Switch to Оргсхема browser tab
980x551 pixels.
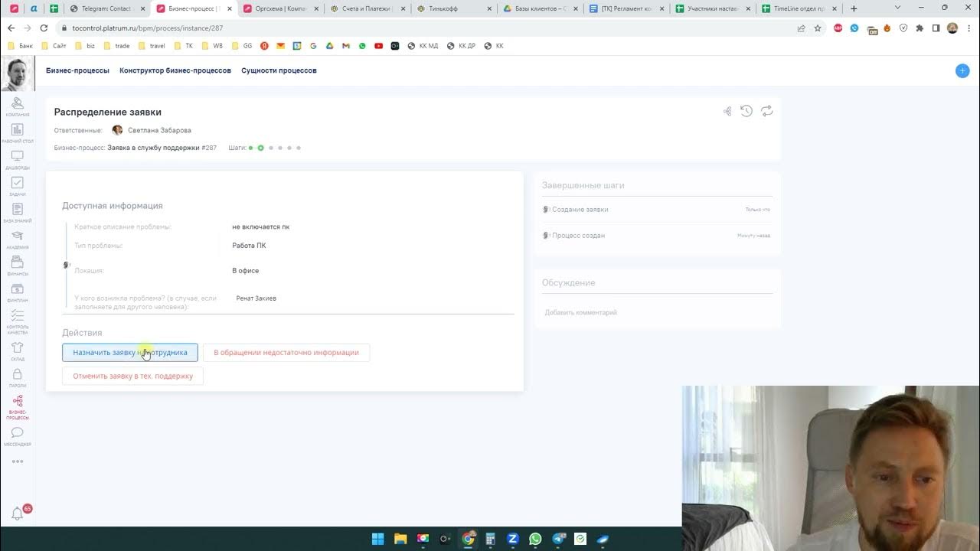coord(279,8)
